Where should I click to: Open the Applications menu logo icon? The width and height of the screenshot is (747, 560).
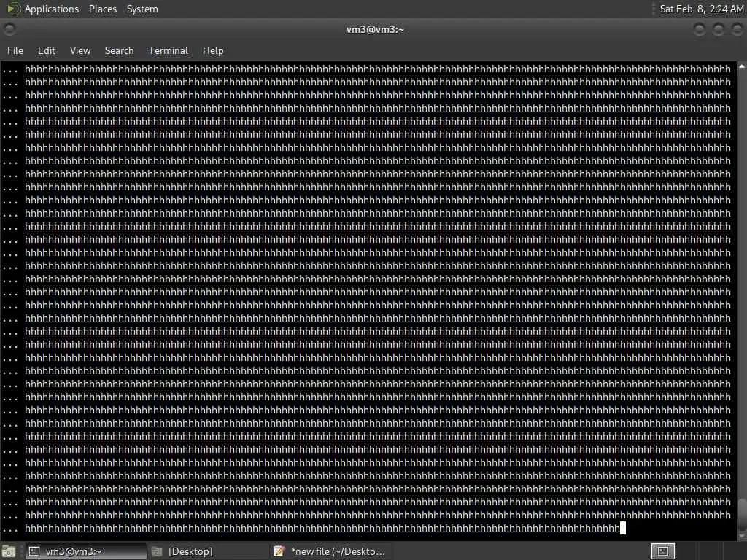pyautogui.click(x=12, y=9)
